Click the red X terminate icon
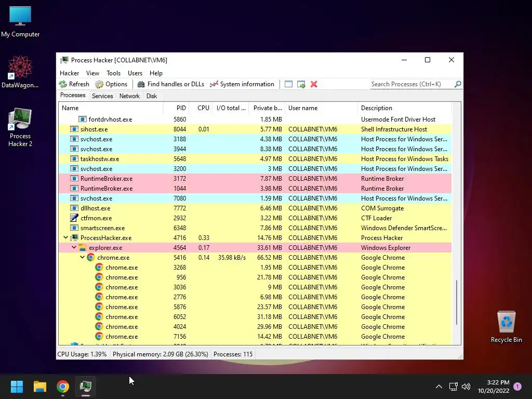532x399 pixels. tap(314, 84)
